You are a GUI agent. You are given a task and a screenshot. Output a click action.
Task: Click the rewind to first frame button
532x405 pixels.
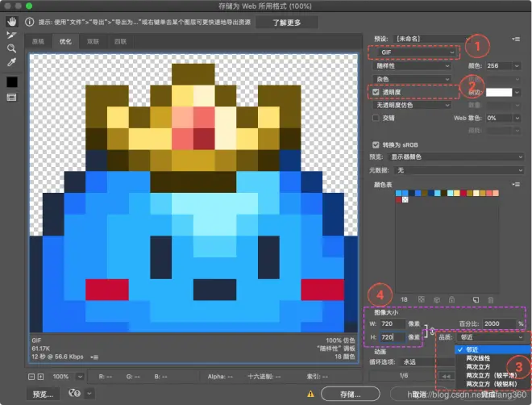[447, 376]
